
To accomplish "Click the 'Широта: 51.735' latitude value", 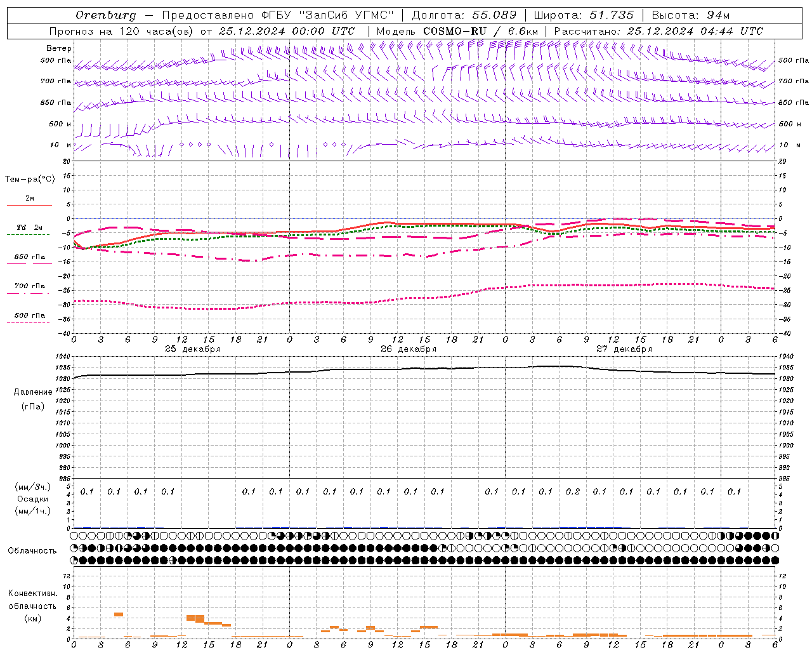I will tap(584, 15).
